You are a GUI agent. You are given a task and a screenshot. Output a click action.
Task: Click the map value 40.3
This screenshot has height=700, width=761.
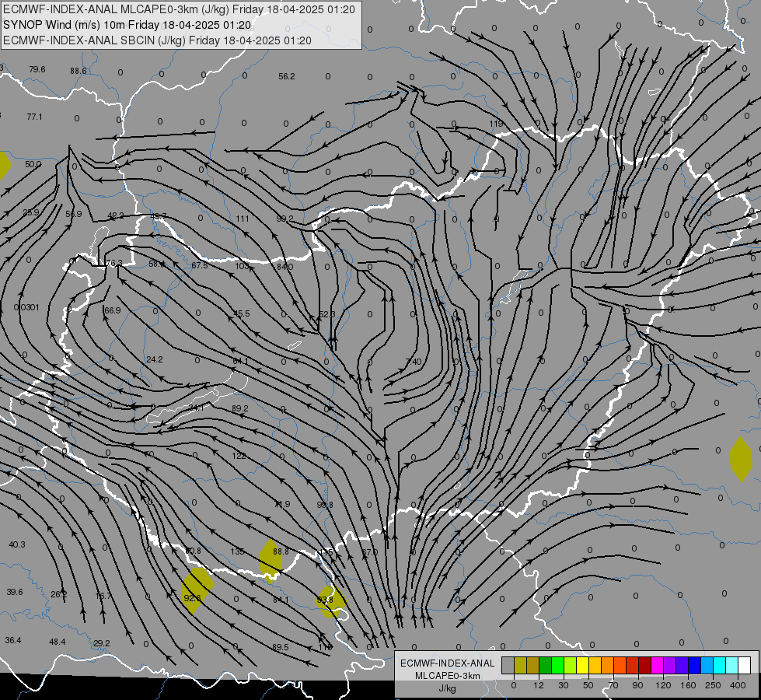[17, 544]
